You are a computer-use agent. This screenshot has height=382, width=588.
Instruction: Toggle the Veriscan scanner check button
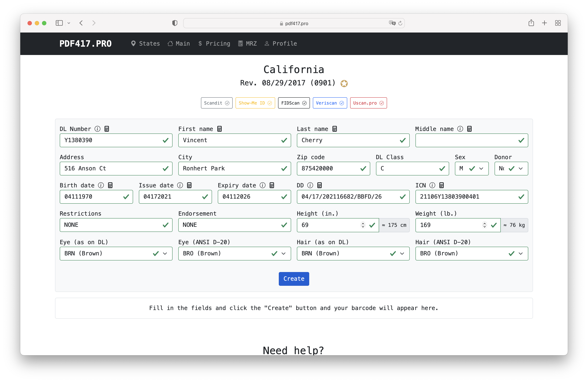pos(330,103)
